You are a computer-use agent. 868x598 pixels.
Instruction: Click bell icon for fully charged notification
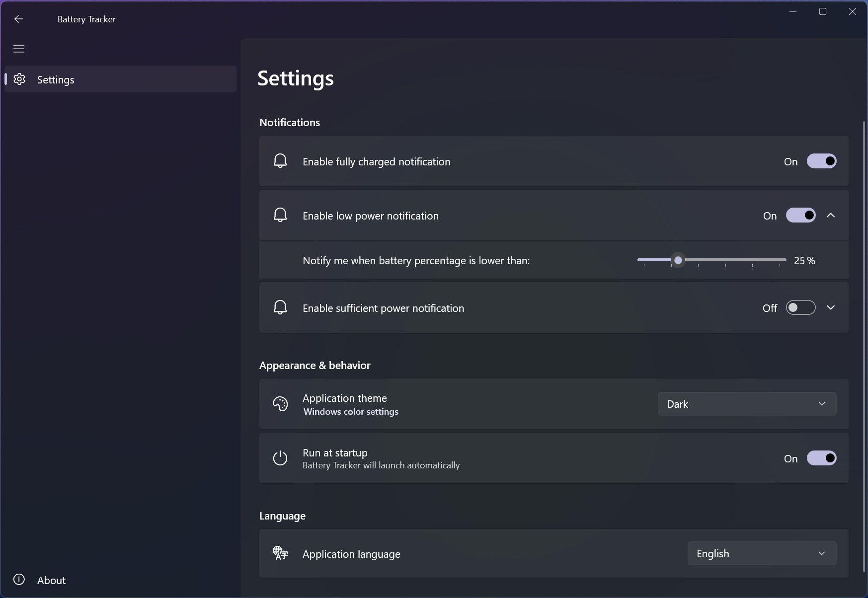[280, 161]
